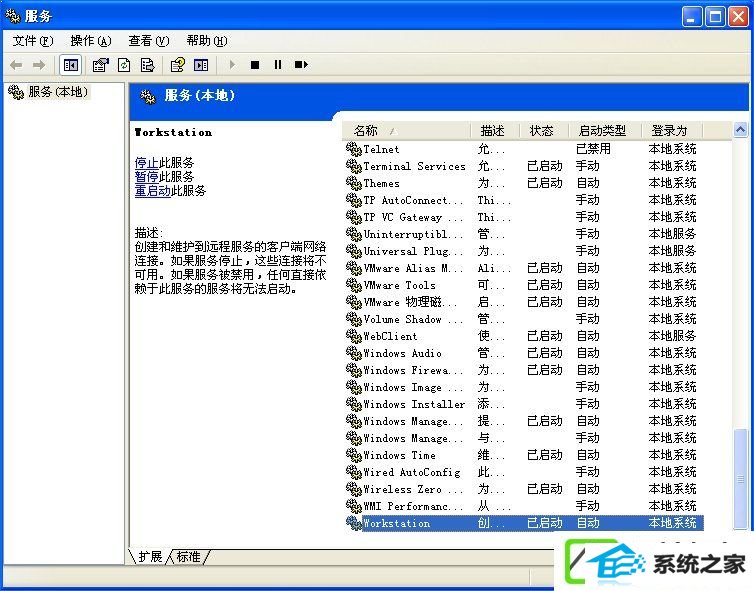Select 服务(本地) node in left tree
The image size is (754, 591).
click(50, 91)
